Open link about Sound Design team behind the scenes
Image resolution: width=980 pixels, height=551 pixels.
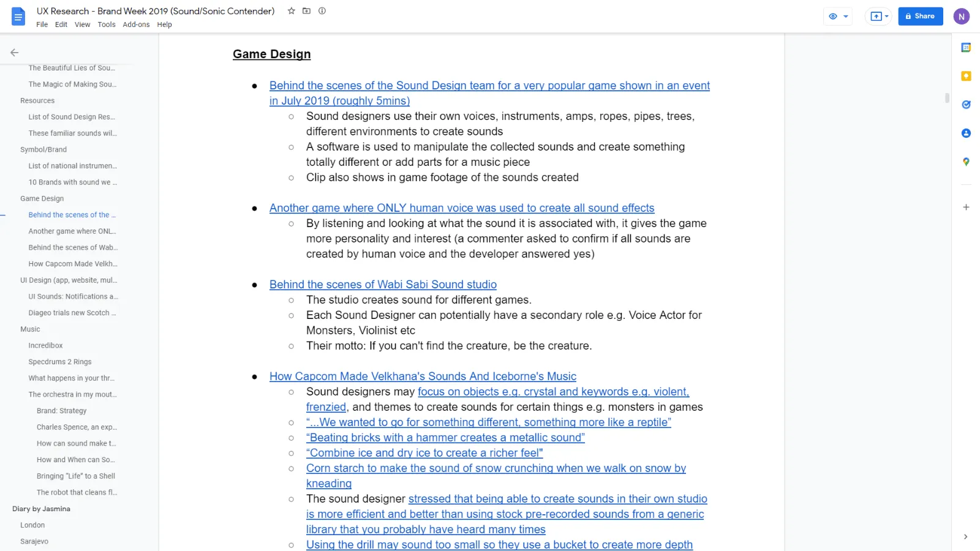pos(489,93)
